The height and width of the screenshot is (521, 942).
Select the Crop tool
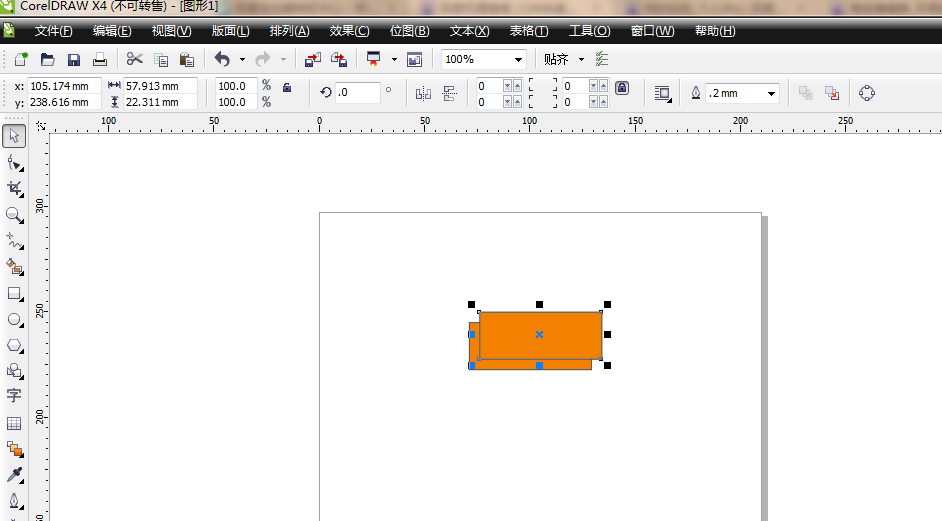tap(14, 189)
